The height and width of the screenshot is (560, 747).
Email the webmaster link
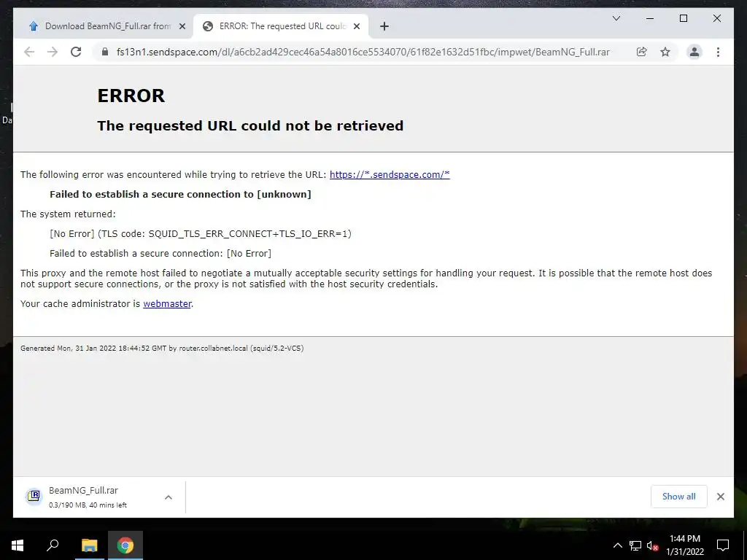[x=167, y=304]
